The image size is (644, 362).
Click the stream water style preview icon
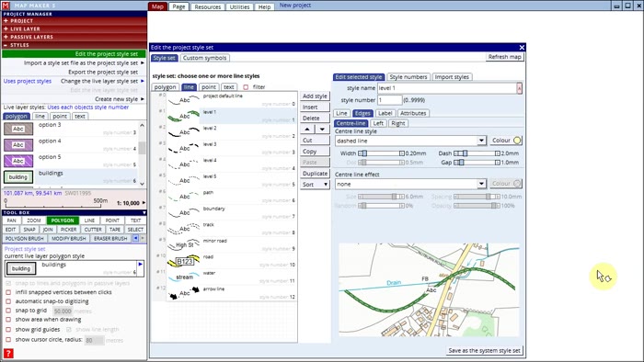pyautogui.click(x=184, y=277)
